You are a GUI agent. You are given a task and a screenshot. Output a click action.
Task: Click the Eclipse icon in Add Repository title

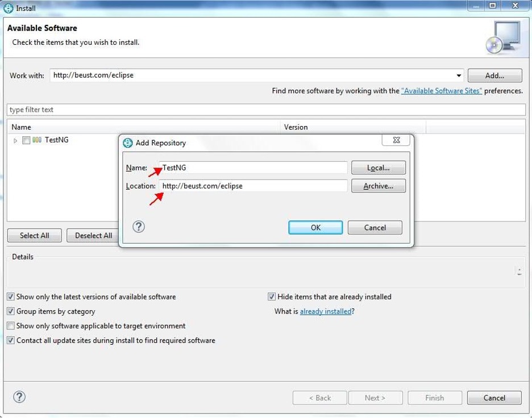click(x=127, y=143)
